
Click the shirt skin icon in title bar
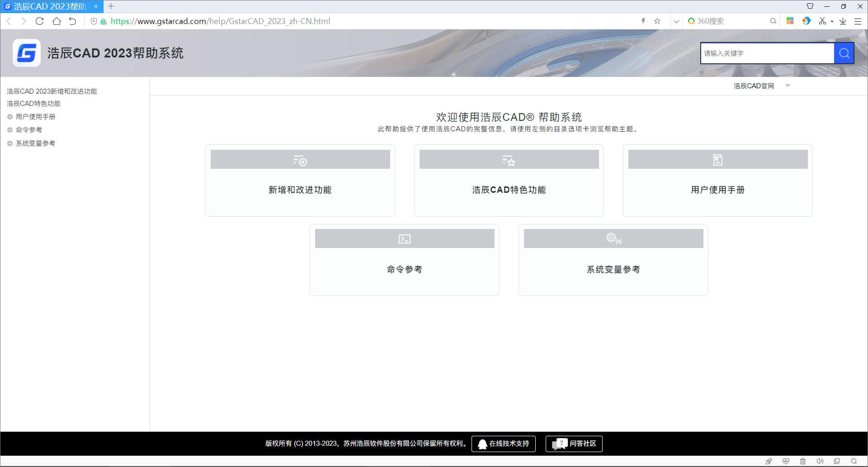pos(810,6)
